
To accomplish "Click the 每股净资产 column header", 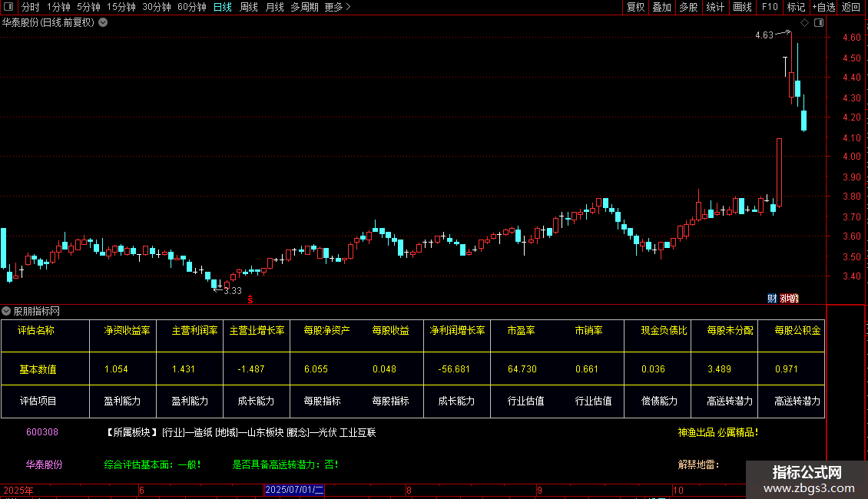I will click(326, 330).
